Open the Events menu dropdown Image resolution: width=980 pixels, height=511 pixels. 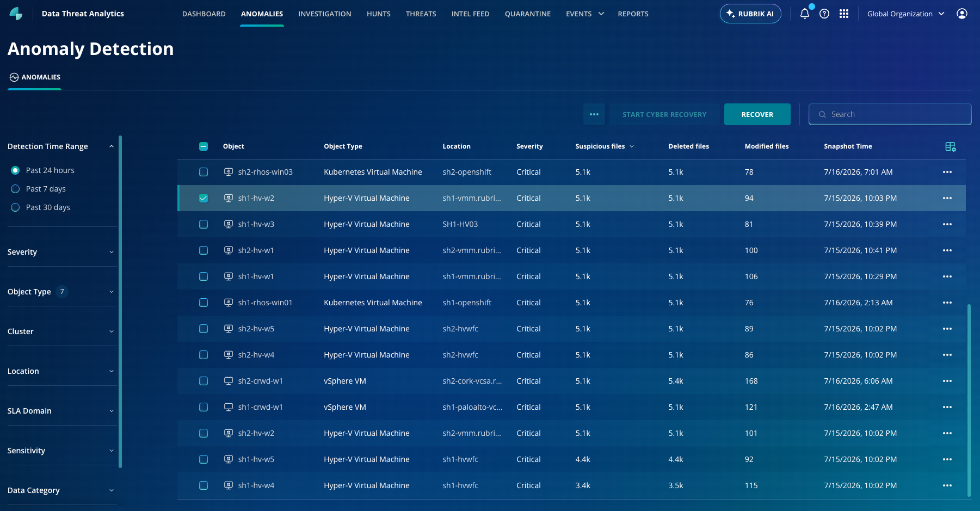[585, 14]
